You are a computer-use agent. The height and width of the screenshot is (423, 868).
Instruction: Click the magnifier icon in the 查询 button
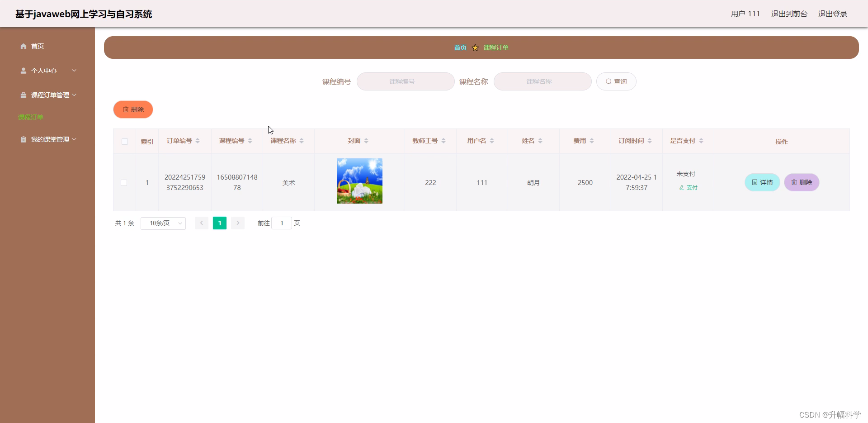pos(609,81)
